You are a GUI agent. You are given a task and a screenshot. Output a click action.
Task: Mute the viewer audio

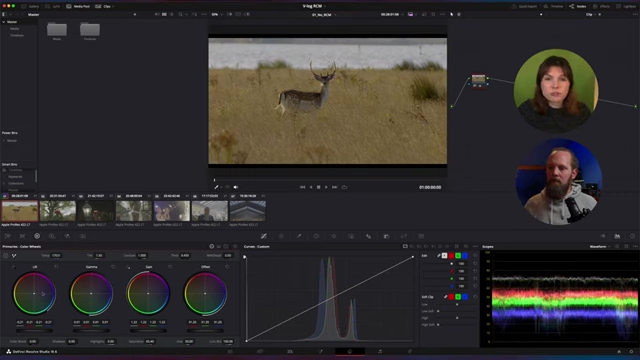[236, 187]
